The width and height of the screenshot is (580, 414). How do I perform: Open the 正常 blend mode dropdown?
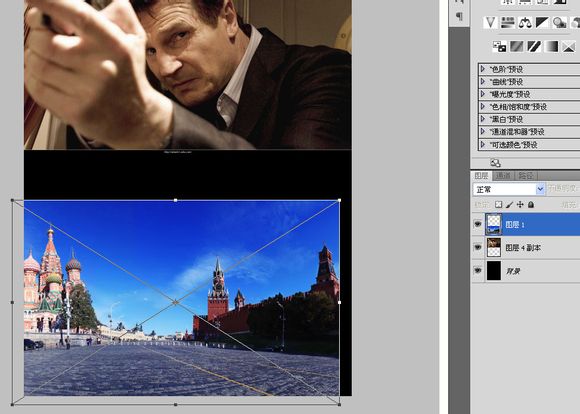(x=509, y=189)
